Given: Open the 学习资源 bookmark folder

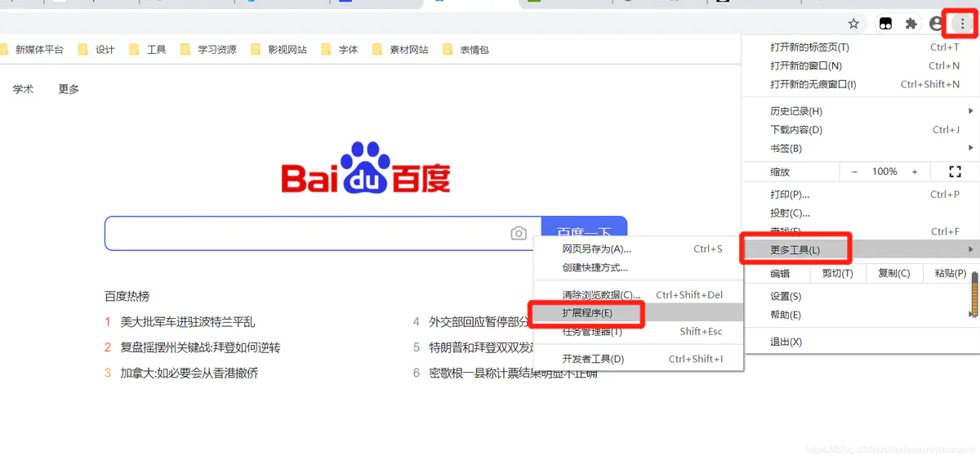Looking at the screenshot, I should (x=208, y=50).
